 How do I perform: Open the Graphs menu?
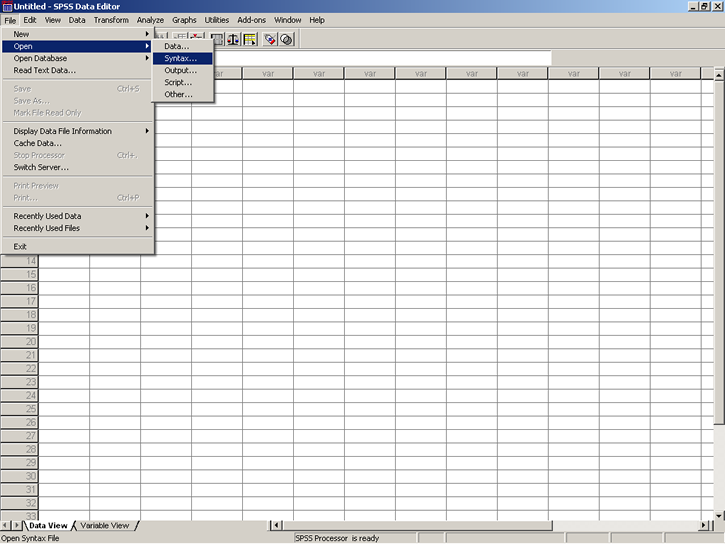pyautogui.click(x=184, y=20)
